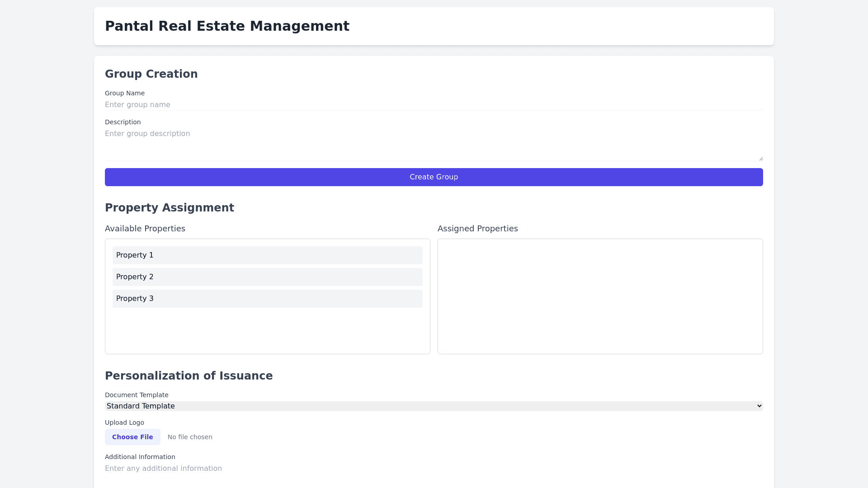This screenshot has width=868, height=488.
Task: Click the Pantal Real Estate Management title
Action: (227, 26)
